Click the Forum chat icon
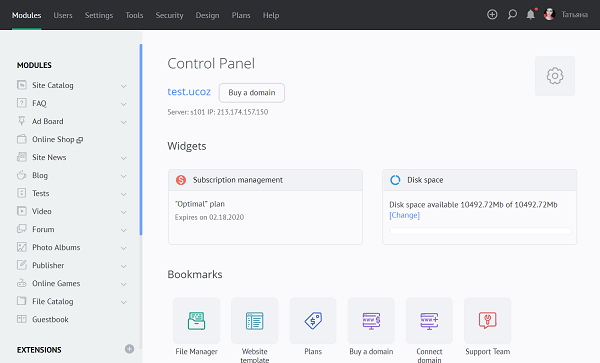 [x=22, y=229]
